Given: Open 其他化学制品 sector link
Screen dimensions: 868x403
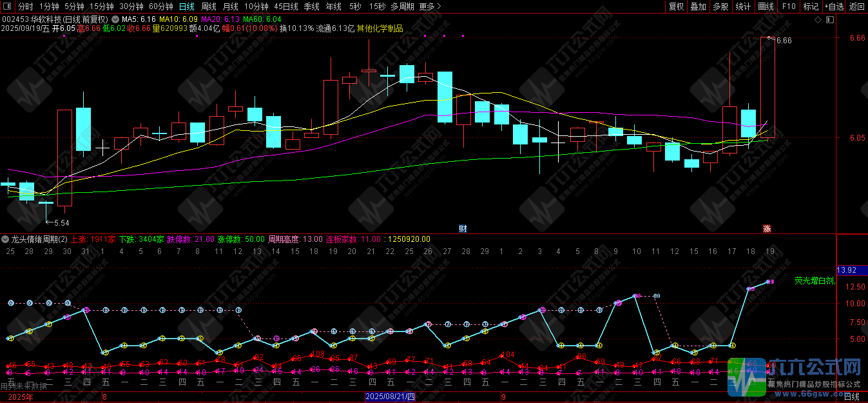Looking at the screenshot, I should 379,29.
